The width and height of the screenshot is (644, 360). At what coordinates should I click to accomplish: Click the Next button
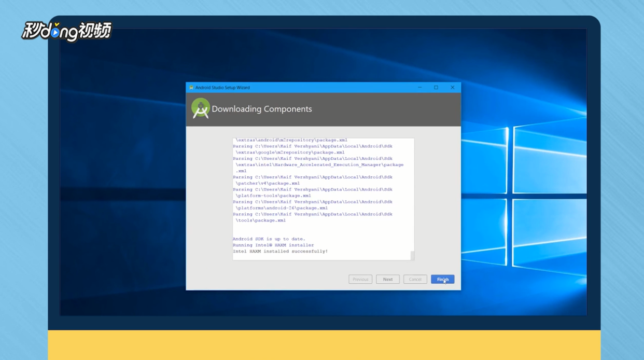[x=388, y=279]
